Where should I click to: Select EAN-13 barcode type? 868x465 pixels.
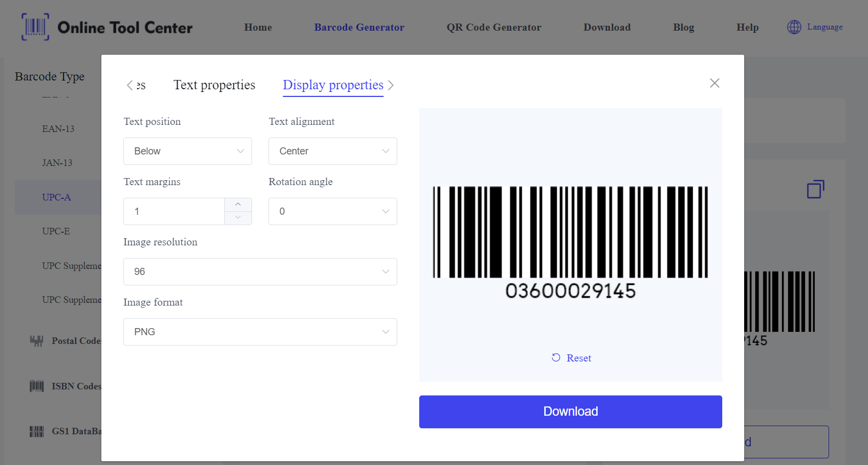58,129
